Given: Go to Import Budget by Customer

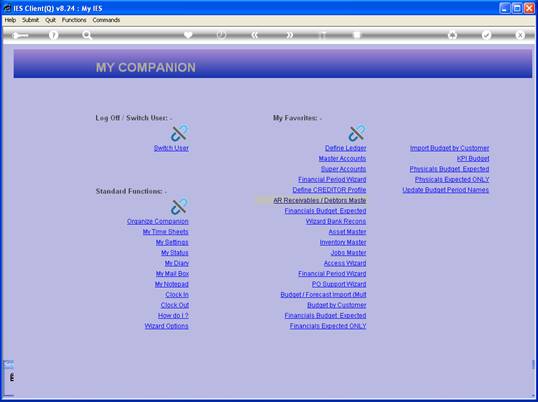Looking at the screenshot, I should (449, 148).
